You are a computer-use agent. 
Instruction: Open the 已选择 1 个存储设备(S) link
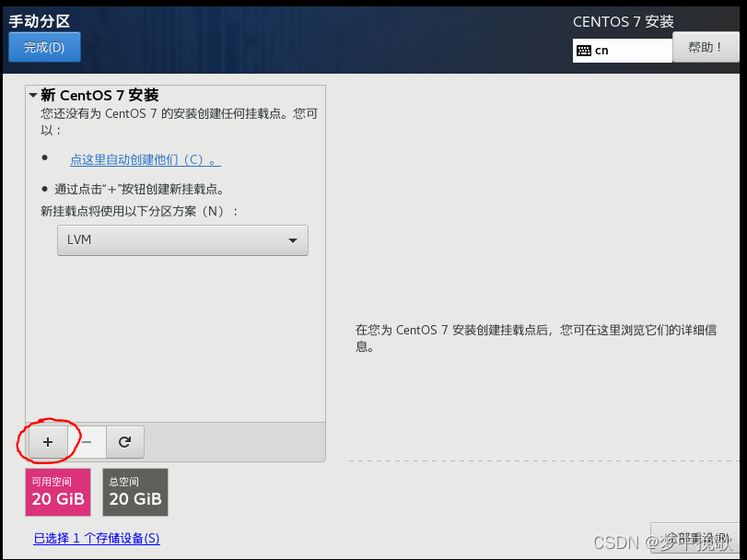[97, 538]
